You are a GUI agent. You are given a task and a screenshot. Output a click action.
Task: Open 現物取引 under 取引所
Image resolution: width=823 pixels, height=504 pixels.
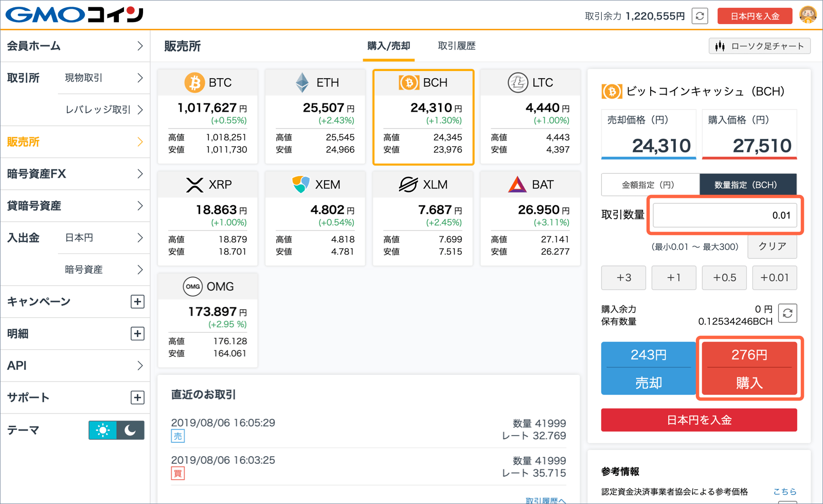[104, 78]
